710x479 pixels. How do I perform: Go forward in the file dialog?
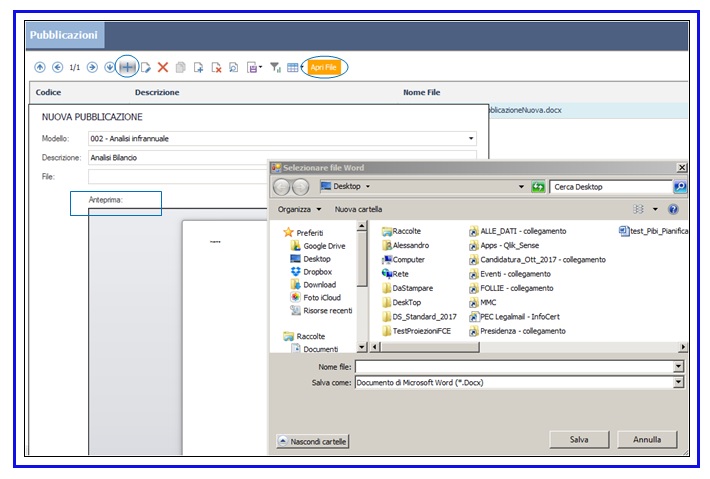(x=300, y=187)
